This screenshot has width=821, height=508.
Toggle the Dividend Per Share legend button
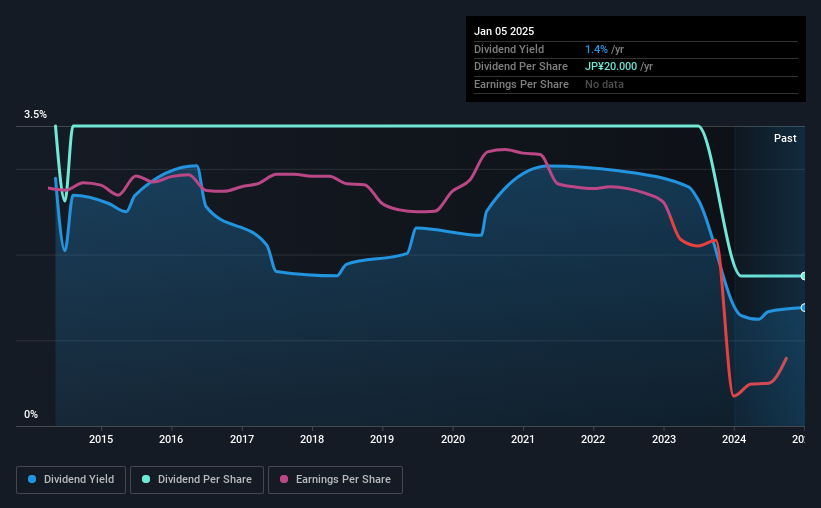click(x=197, y=480)
